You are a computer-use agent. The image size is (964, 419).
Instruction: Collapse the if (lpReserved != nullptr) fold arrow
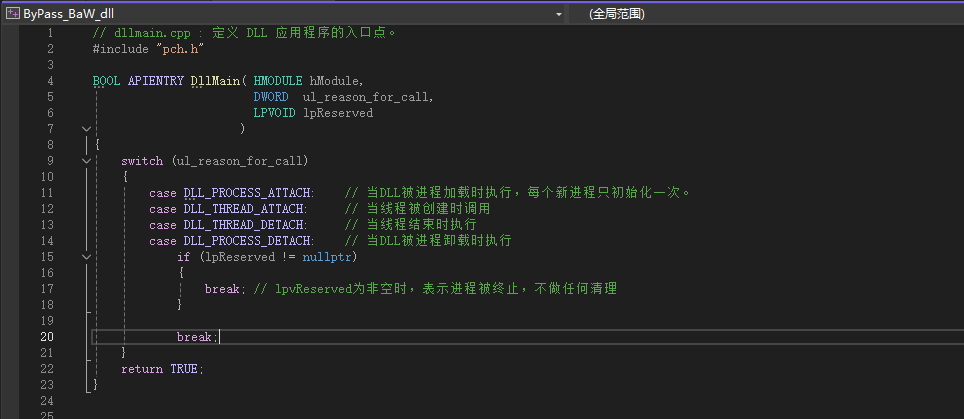point(85,256)
